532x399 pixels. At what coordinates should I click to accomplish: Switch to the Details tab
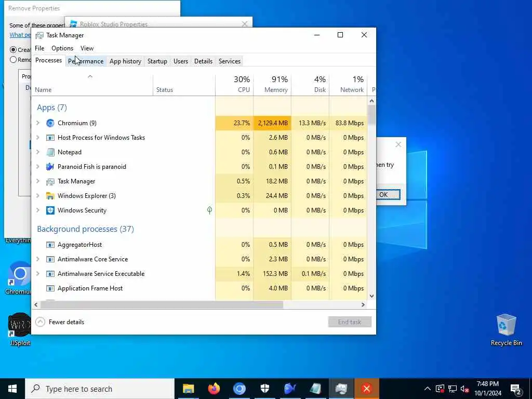203,61
